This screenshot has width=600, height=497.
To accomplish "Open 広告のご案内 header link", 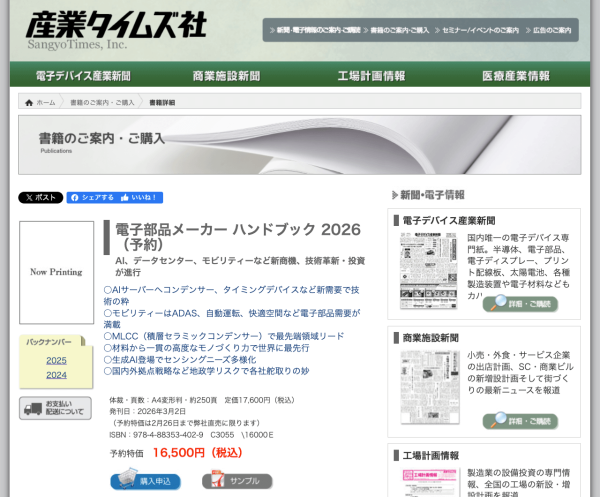I will click(x=548, y=30).
